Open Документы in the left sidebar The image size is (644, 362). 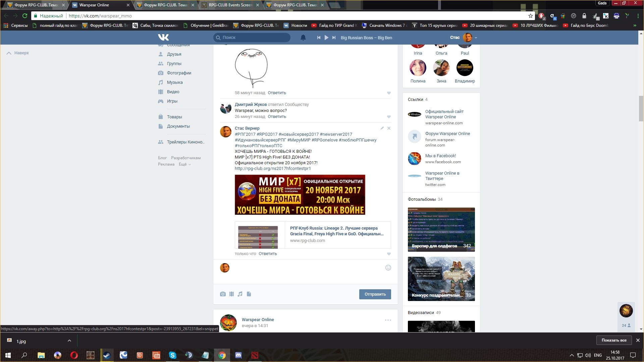[178, 126]
